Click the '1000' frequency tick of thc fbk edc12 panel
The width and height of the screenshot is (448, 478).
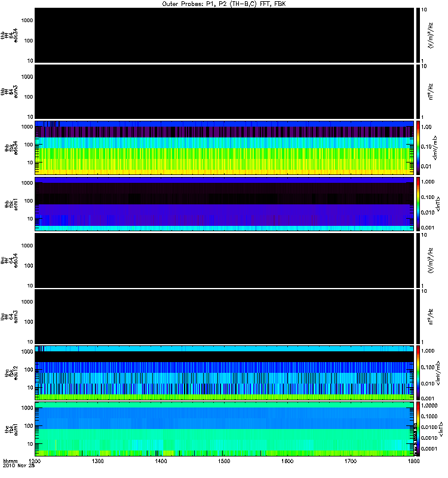27,352
